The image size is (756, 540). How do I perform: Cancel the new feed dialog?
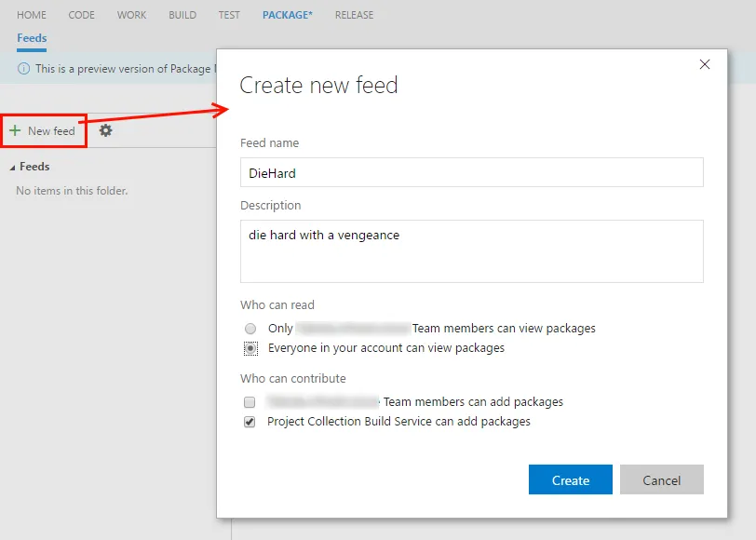tap(662, 479)
